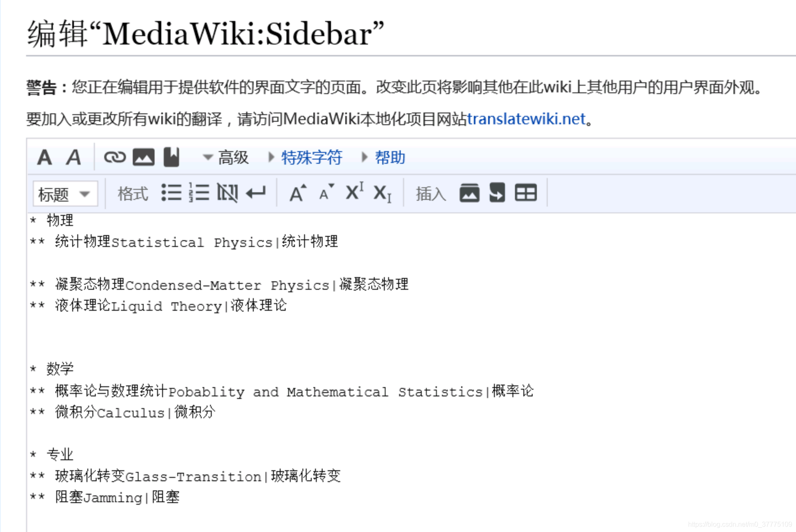Insert a newline with the return-arrow icon
This screenshot has width=796, height=532.
(x=257, y=193)
